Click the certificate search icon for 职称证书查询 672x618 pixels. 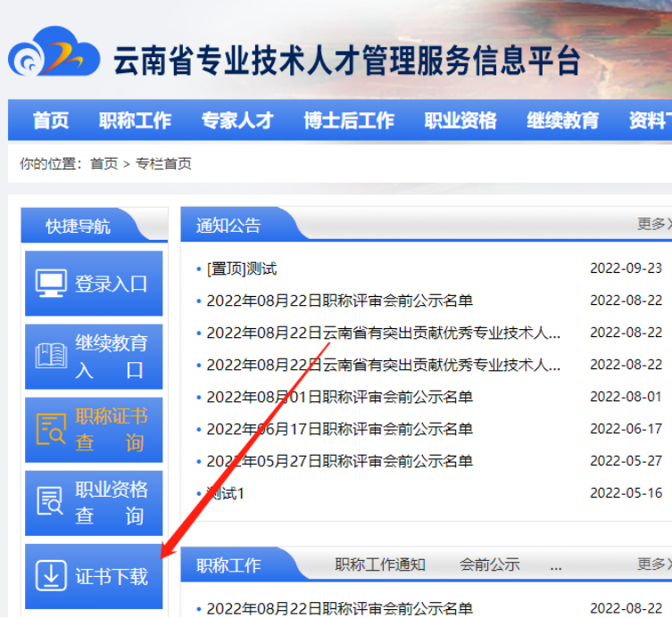(51, 429)
